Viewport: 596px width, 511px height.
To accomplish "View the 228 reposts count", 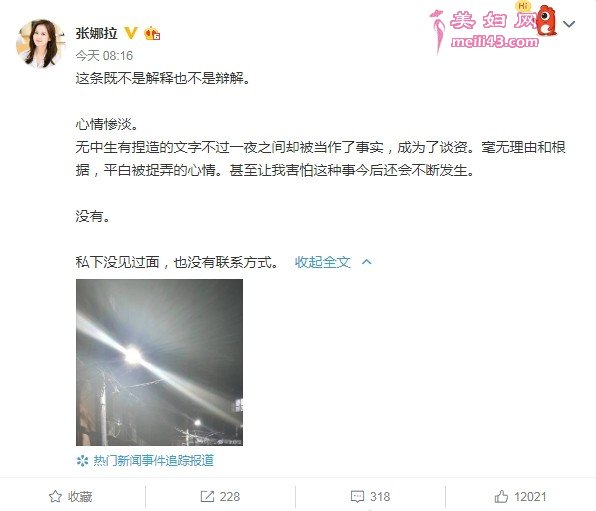I will pyautogui.click(x=230, y=497).
